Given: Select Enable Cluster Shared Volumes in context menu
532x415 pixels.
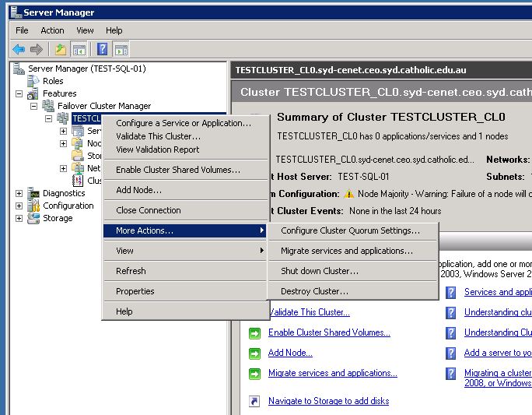Looking at the screenshot, I should (x=185, y=170).
